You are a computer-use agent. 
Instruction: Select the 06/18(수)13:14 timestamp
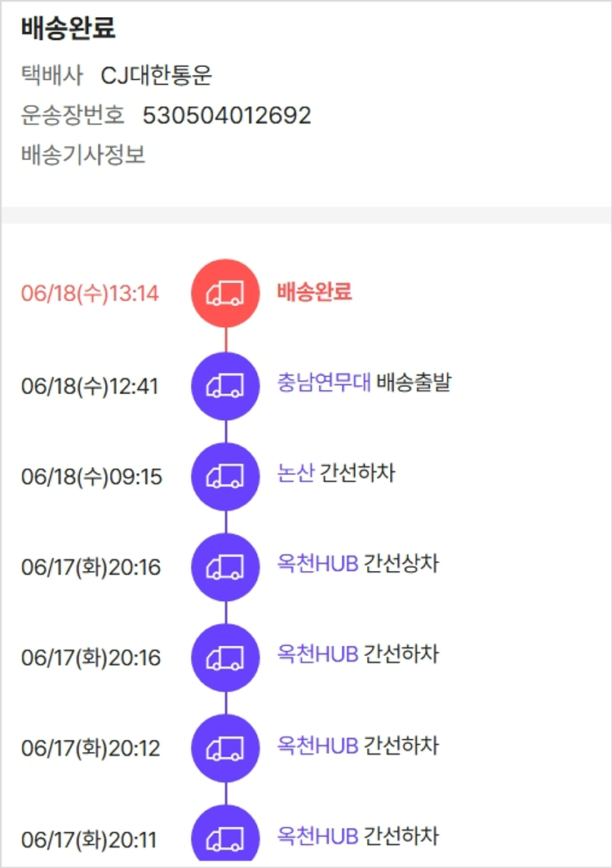coord(90,294)
